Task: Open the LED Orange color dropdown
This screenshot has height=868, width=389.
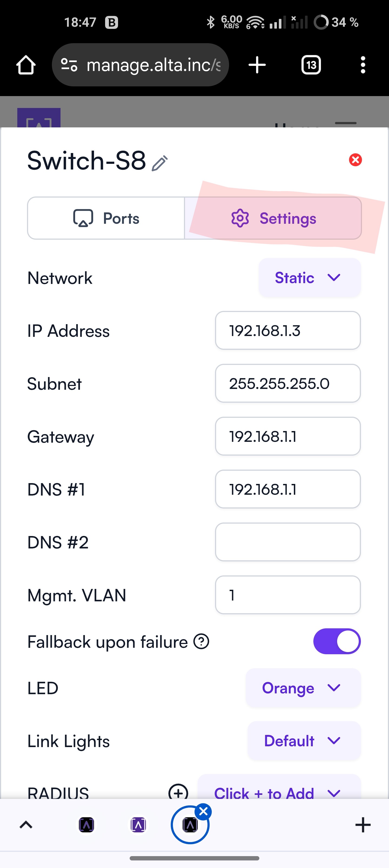Action: [303, 688]
